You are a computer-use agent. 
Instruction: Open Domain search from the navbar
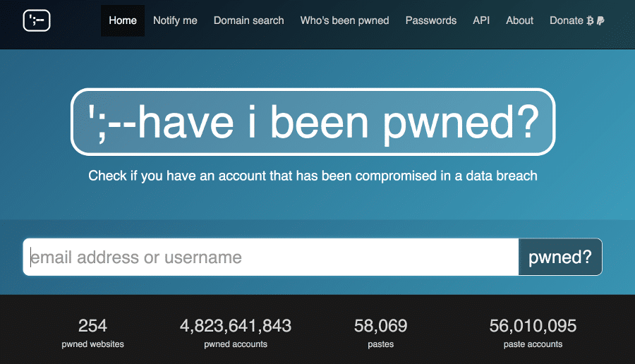point(248,20)
